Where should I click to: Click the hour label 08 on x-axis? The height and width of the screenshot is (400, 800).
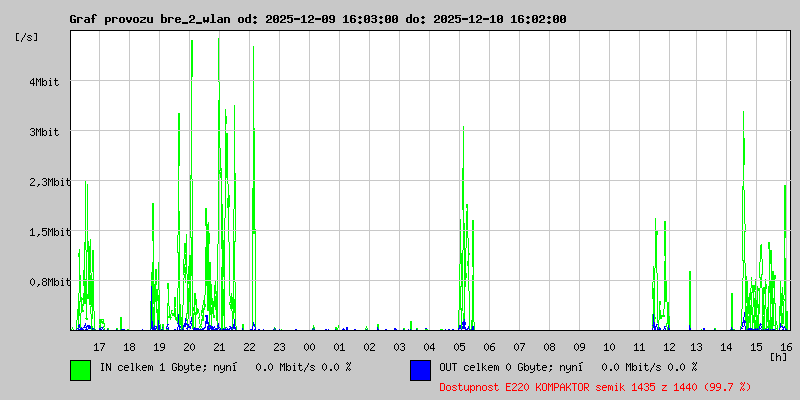[x=549, y=347]
